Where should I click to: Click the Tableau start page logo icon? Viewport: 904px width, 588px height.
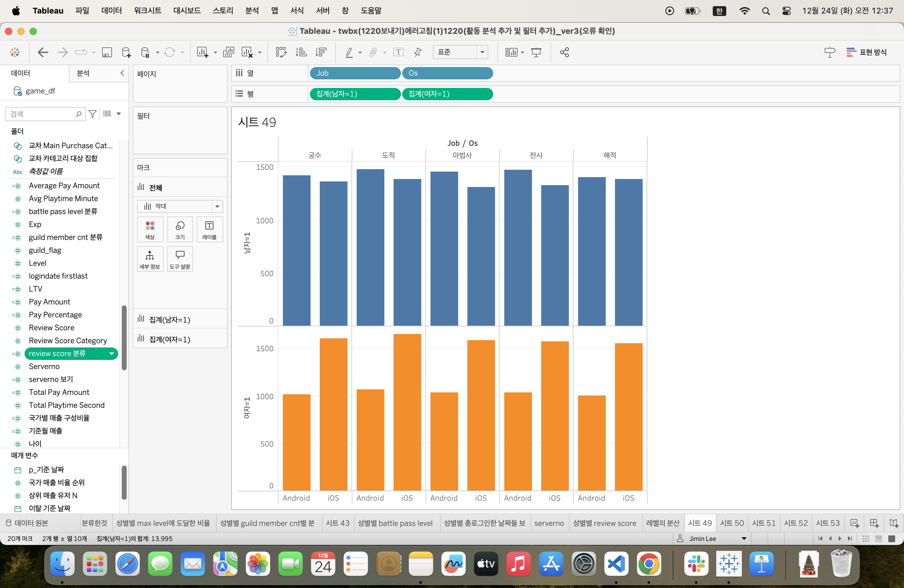(x=15, y=52)
